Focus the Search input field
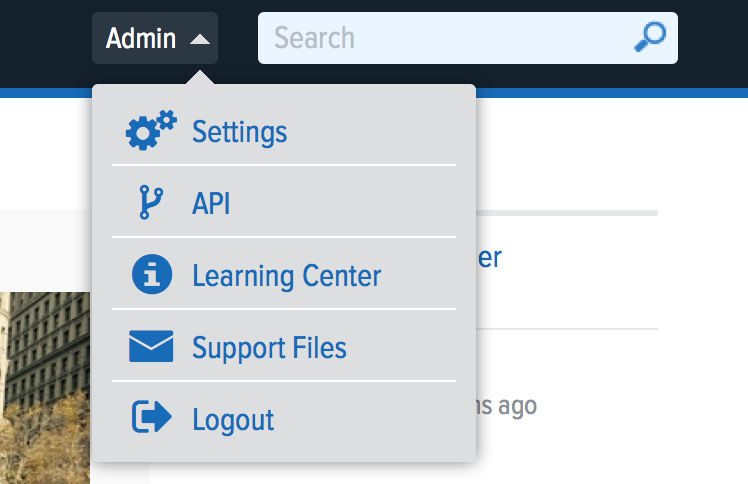 pyautogui.click(x=468, y=38)
